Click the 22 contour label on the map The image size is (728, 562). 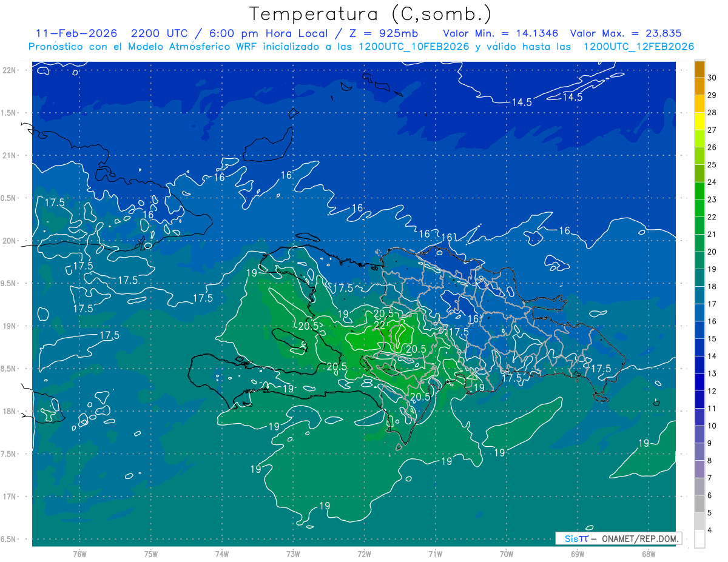pyautogui.click(x=380, y=325)
